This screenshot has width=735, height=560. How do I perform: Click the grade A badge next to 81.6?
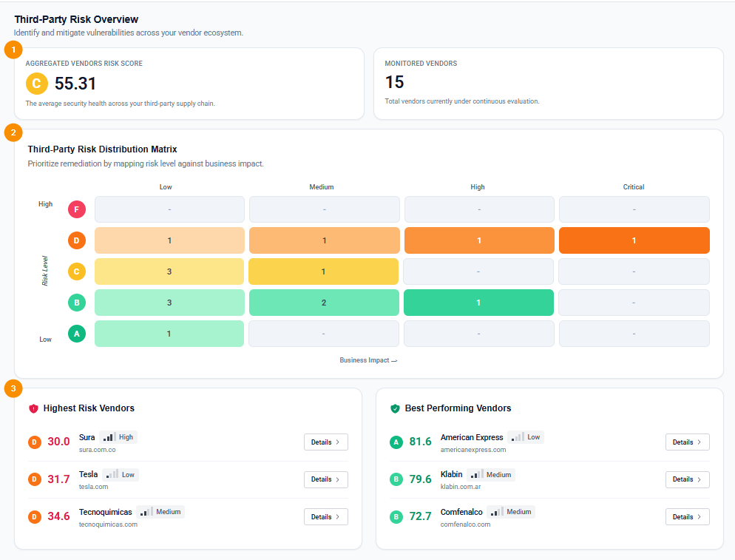(396, 442)
